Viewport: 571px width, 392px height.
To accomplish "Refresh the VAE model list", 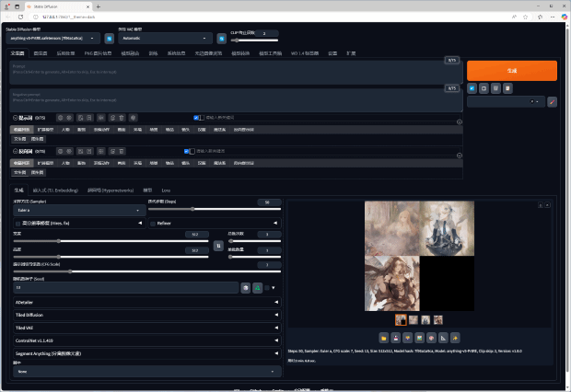I will pyautogui.click(x=221, y=39).
